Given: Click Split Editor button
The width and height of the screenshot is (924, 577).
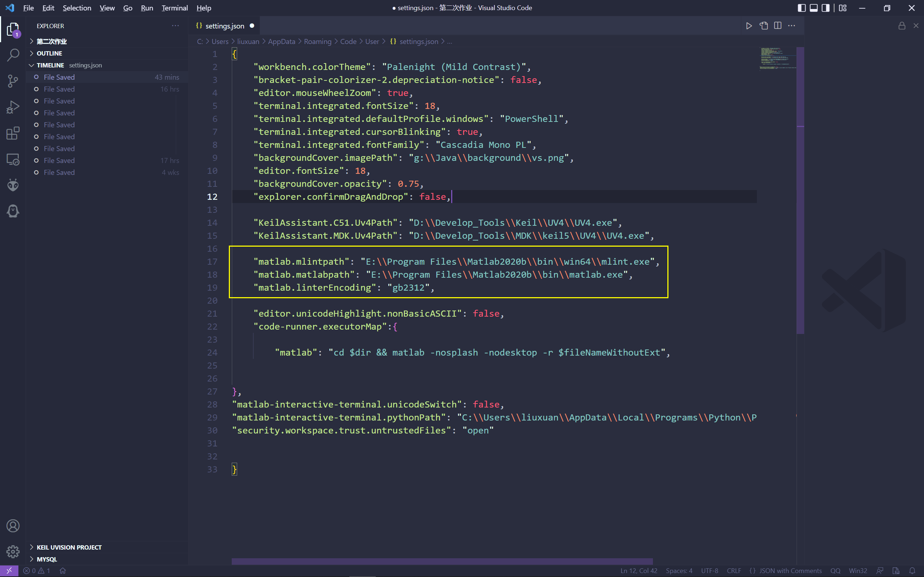Looking at the screenshot, I should 777,25.
